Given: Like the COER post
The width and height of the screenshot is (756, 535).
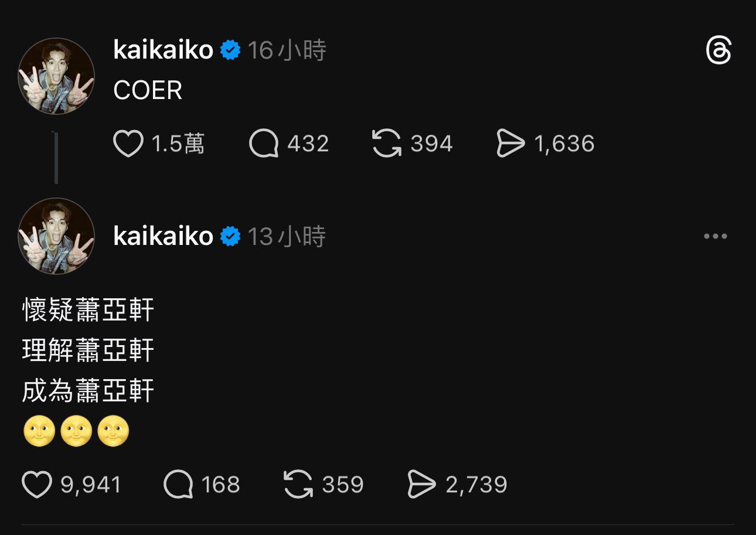Looking at the screenshot, I should [128, 144].
